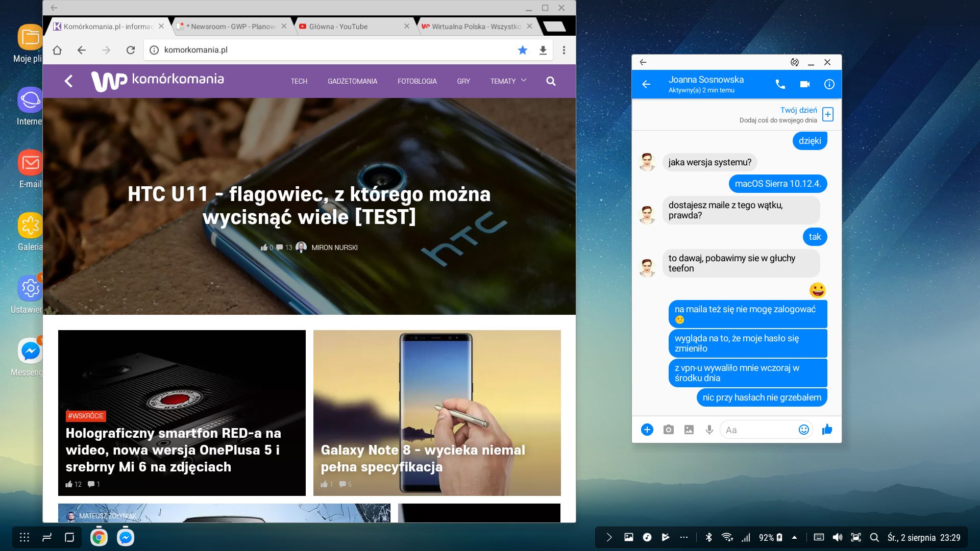Switch to the Newsroom - GWP tab

coord(231,27)
